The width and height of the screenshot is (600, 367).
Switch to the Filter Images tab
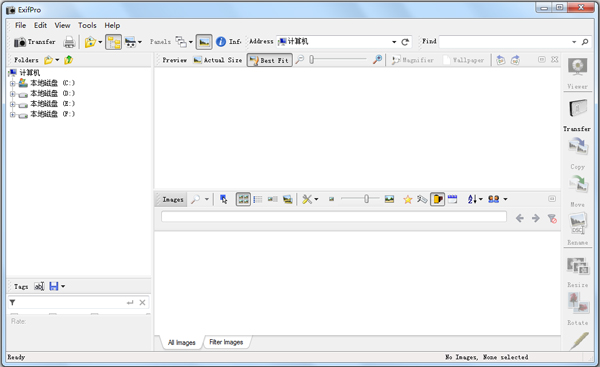226,342
